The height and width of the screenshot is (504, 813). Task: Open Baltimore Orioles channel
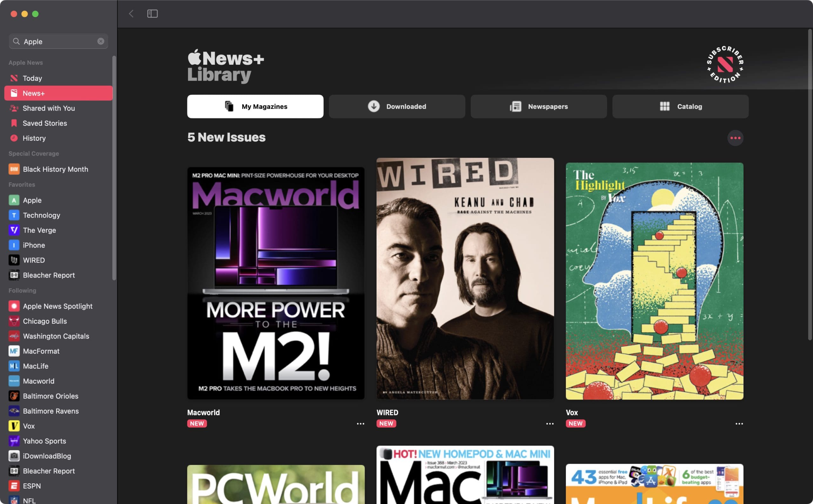(x=58, y=396)
